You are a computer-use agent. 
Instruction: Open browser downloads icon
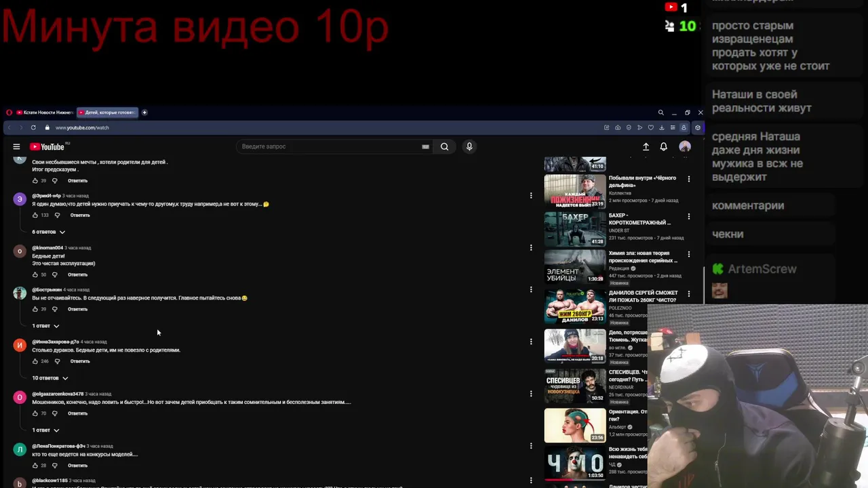[x=661, y=127]
